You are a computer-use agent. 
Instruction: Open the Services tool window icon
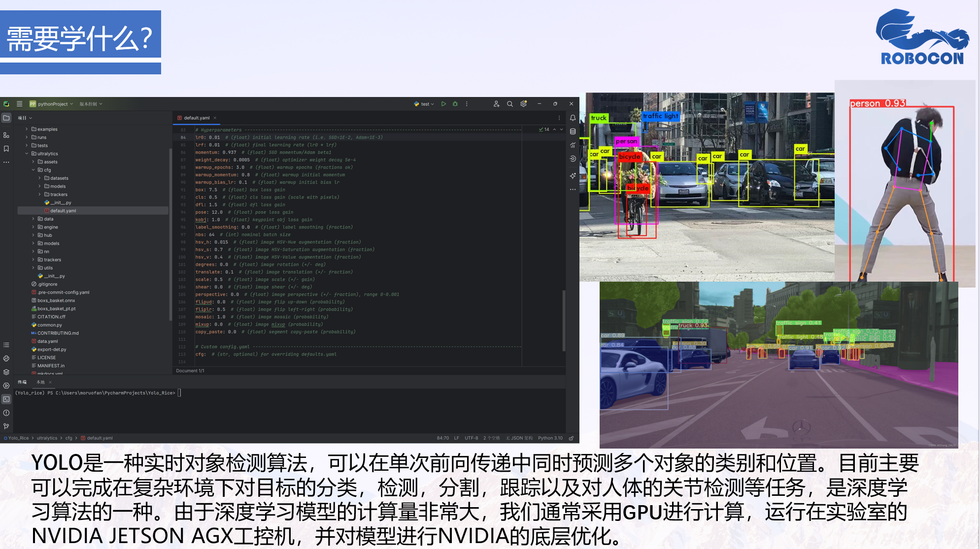pyautogui.click(x=6, y=386)
